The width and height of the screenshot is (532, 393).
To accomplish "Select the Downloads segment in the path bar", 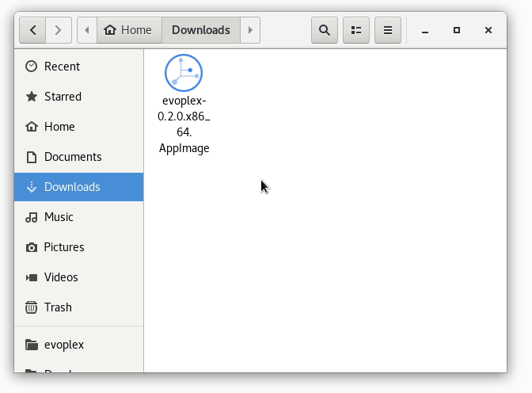I will [x=201, y=30].
